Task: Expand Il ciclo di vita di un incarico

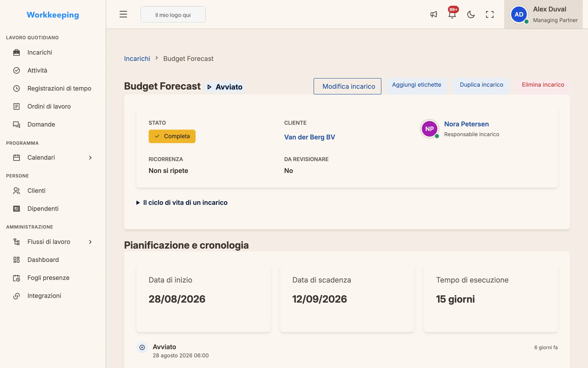Action: click(x=182, y=202)
